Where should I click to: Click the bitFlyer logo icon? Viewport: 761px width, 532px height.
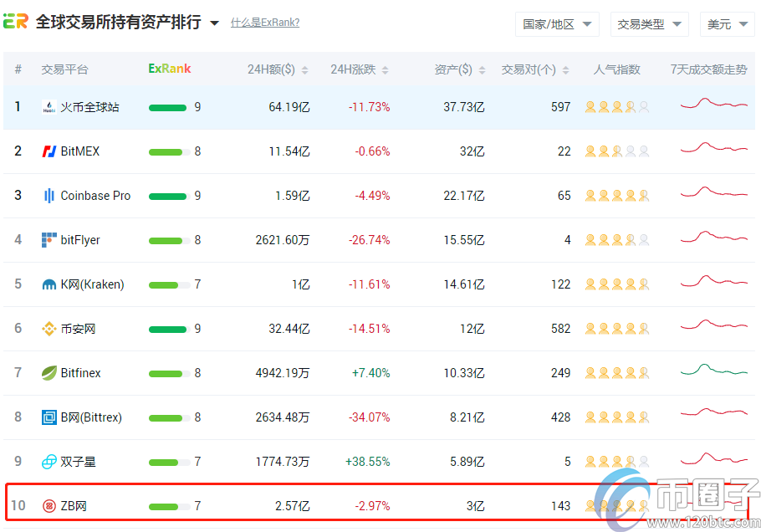(49, 240)
